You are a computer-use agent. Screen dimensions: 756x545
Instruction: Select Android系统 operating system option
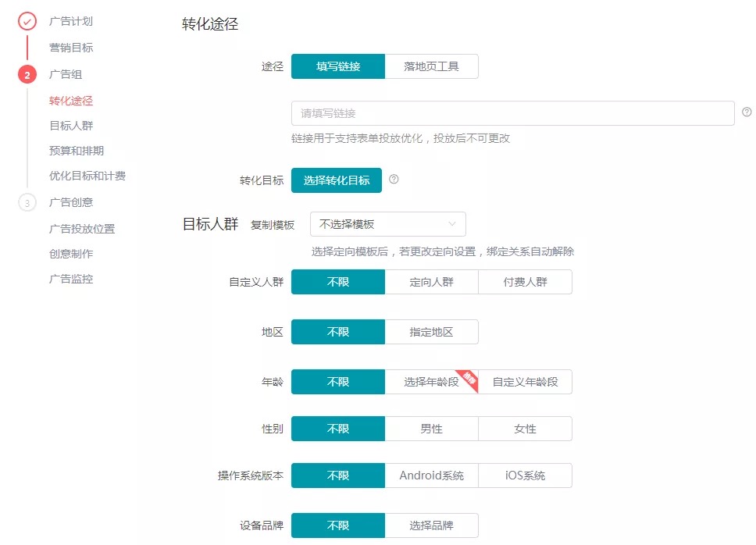(432, 476)
